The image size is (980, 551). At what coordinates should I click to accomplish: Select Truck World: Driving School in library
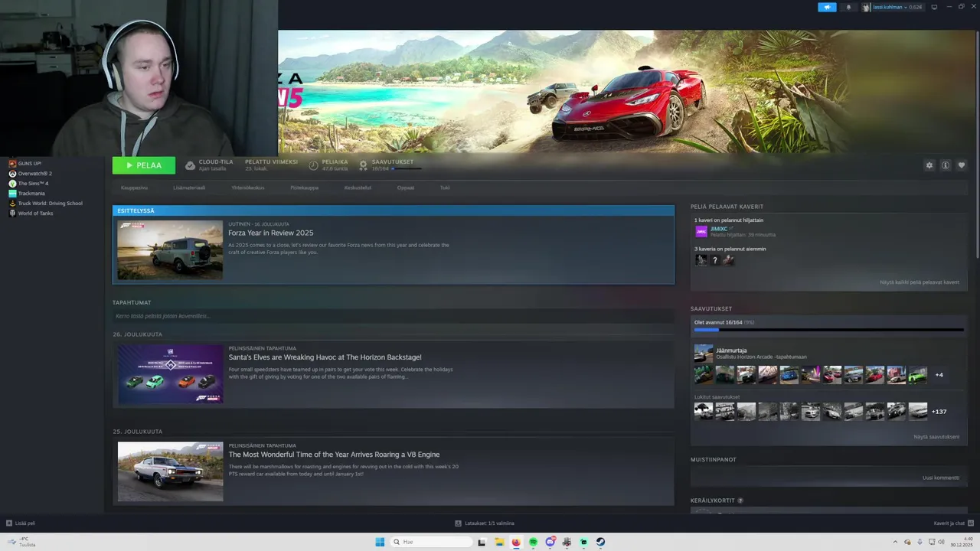(x=45, y=204)
